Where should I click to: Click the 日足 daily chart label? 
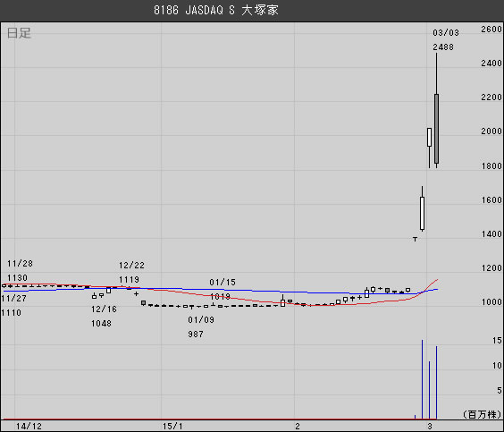click(x=19, y=33)
